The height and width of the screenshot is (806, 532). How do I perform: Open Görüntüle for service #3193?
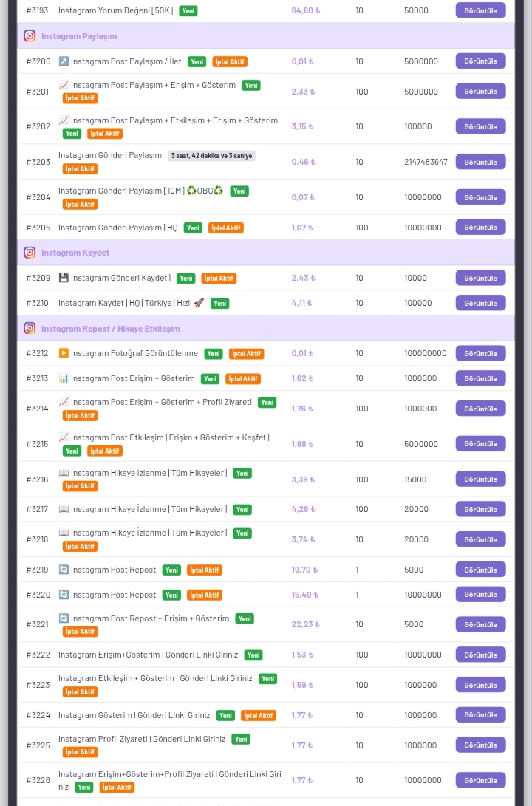tap(480, 10)
